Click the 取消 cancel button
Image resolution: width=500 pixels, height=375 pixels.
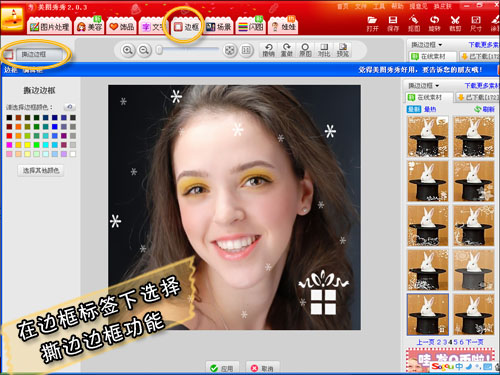(263, 368)
